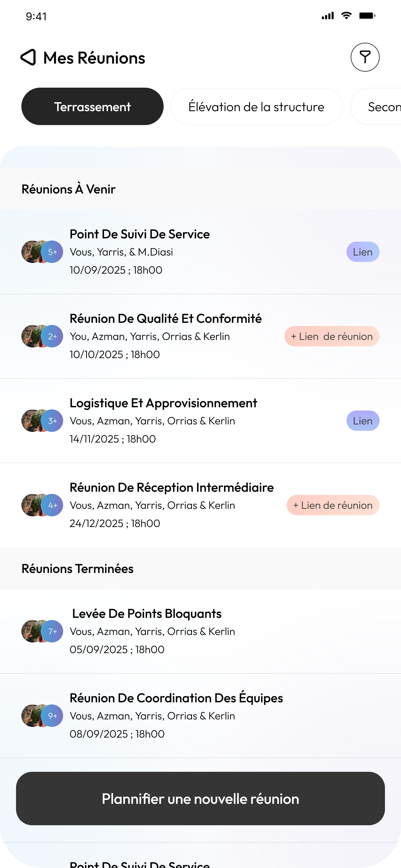Open the Levée De Points Bloquants meeting
The height and width of the screenshot is (868, 401).
coord(147,614)
